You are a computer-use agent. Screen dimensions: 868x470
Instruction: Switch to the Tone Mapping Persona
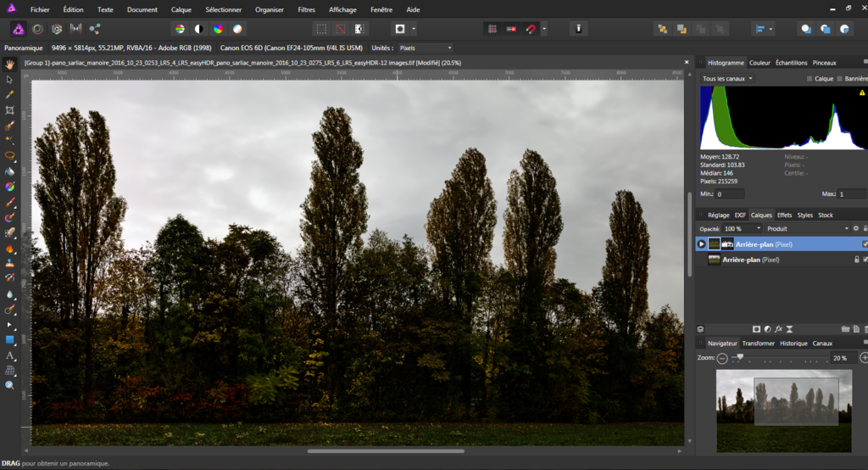[x=75, y=29]
